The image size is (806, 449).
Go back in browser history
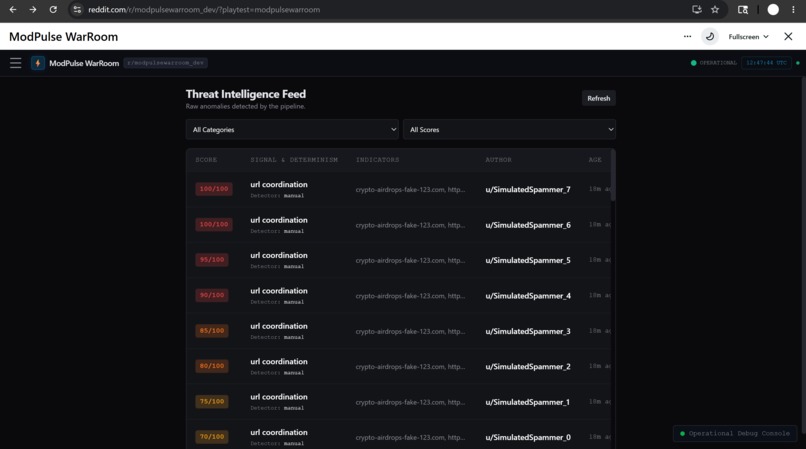[13, 9]
